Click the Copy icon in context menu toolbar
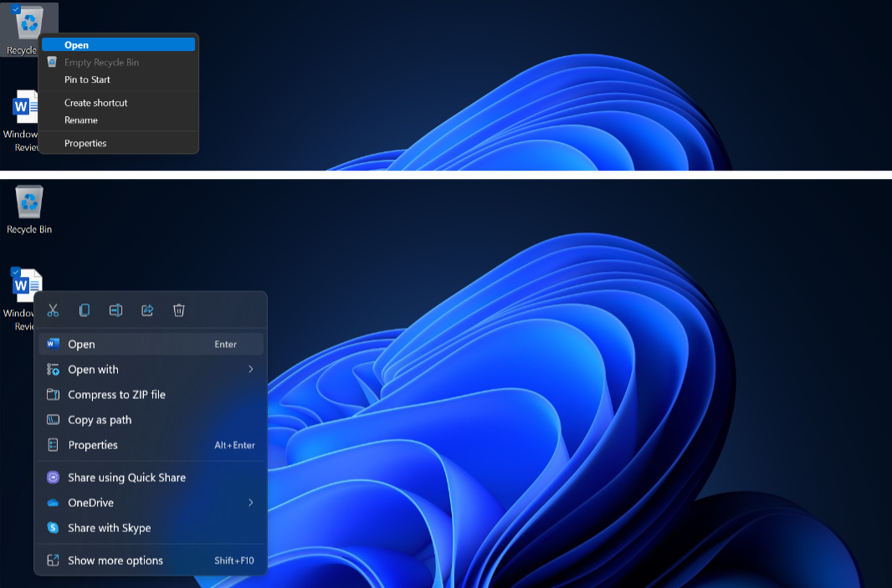 (85, 310)
